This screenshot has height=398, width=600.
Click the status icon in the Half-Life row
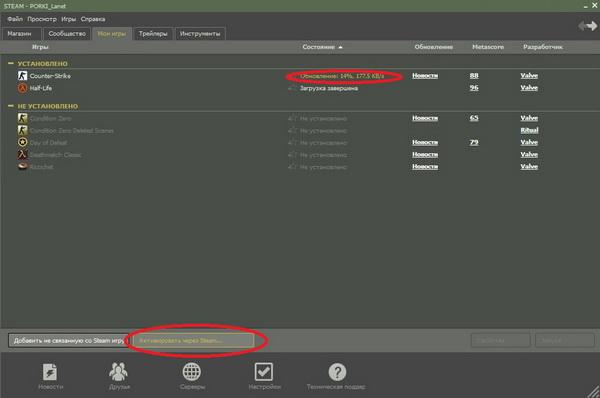pos(293,88)
